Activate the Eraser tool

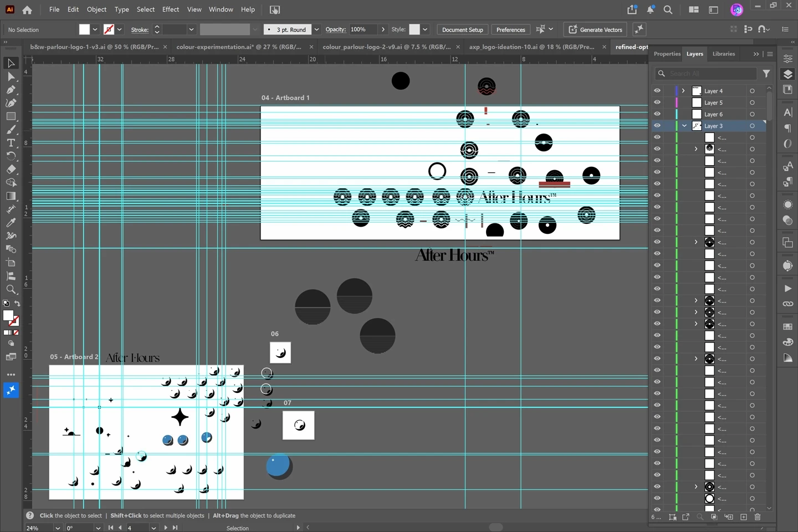[x=11, y=170]
